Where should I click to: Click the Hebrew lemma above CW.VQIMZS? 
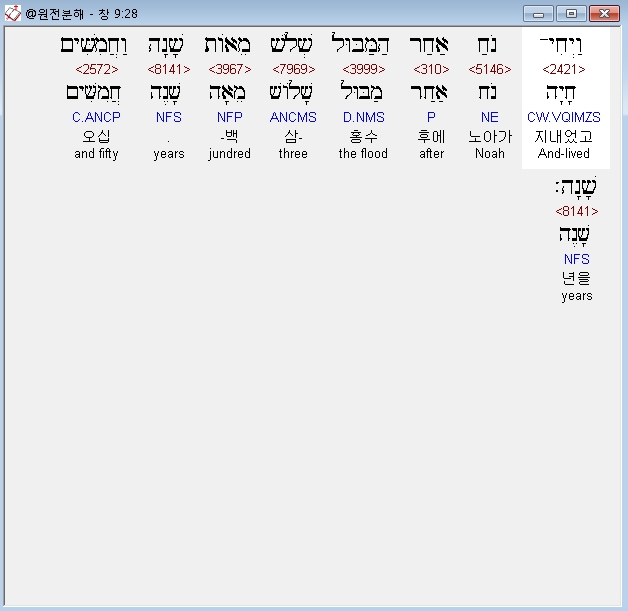click(561, 93)
